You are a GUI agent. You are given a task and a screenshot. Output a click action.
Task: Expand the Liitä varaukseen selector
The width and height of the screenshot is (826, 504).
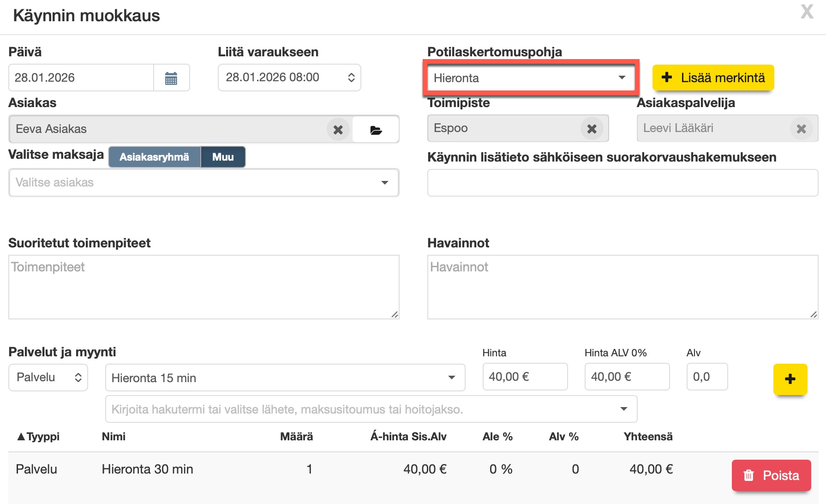289,78
